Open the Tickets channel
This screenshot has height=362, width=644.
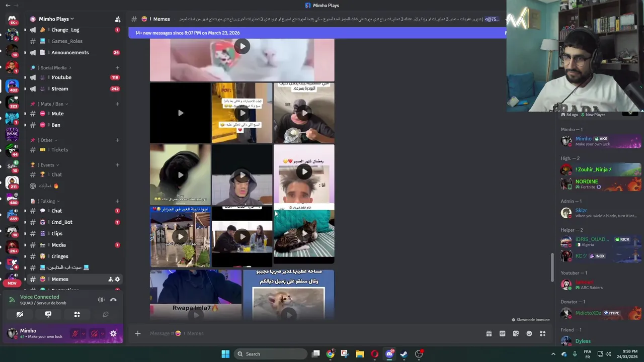(74, 150)
